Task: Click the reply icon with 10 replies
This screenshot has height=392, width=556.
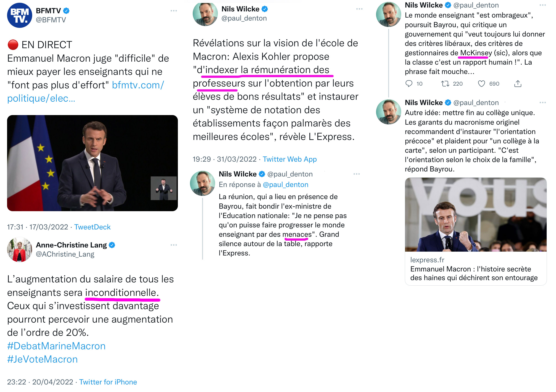Action: coord(409,84)
